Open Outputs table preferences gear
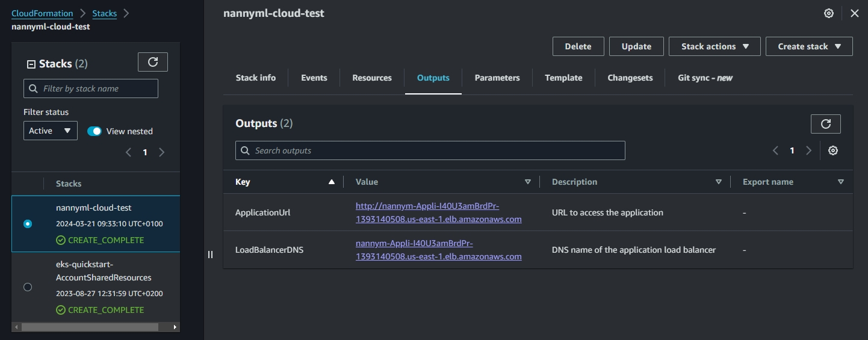The width and height of the screenshot is (868, 340). click(832, 150)
